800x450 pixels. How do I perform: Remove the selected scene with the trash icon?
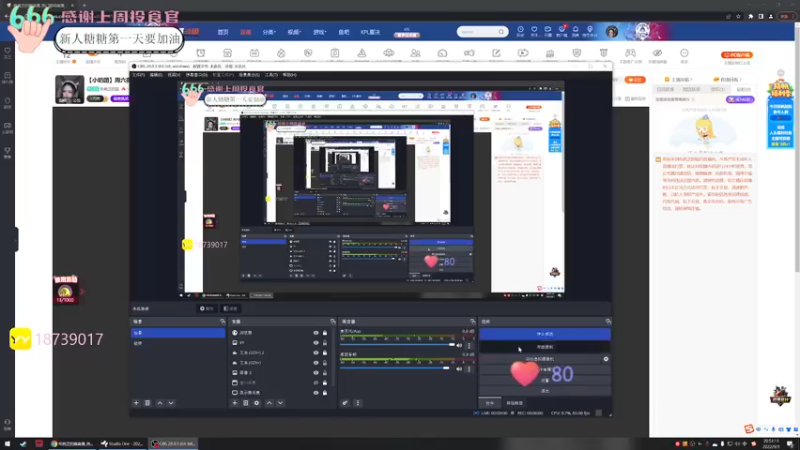(147, 403)
